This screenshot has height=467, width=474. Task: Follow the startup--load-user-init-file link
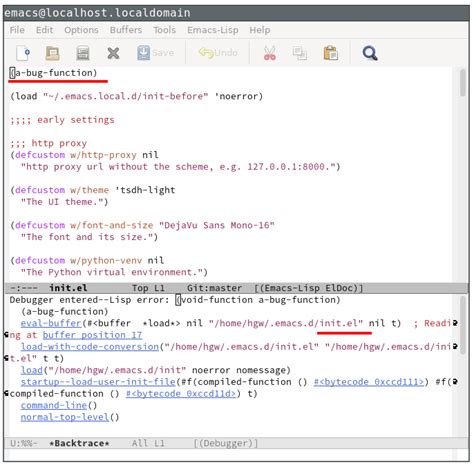[98, 382]
